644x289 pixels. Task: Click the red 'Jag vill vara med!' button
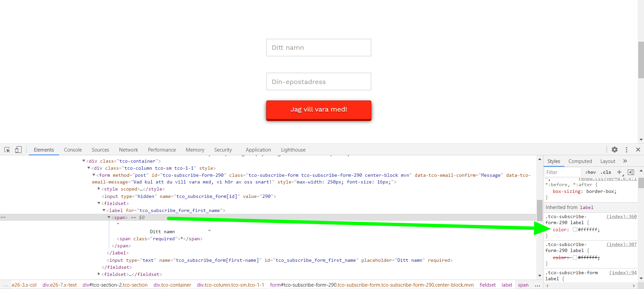(x=319, y=110)
